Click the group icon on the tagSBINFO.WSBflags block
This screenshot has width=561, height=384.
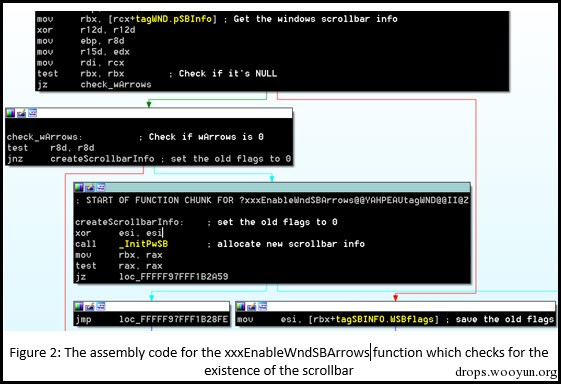pyautogui.click(x=263, y=306)
